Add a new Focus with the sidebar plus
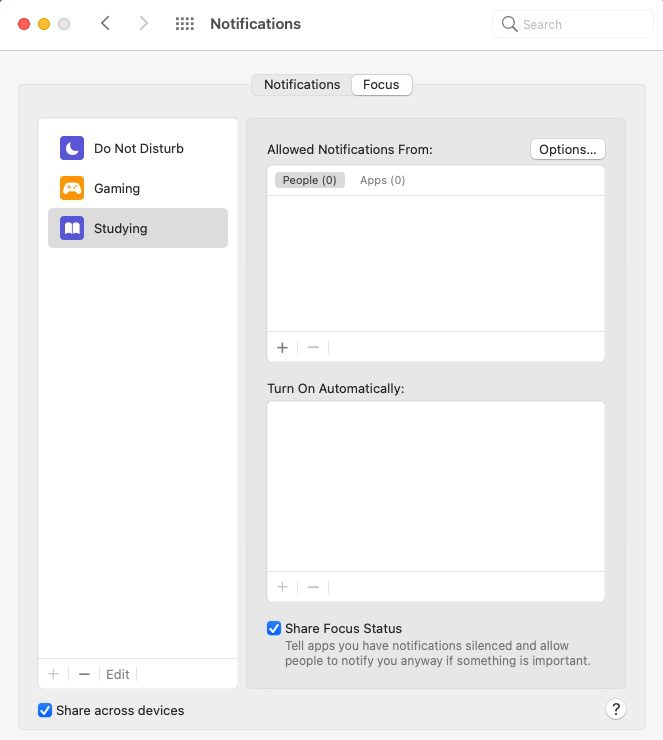The height and width of the screenshot is (740, 663). click(x=53, y=674)
